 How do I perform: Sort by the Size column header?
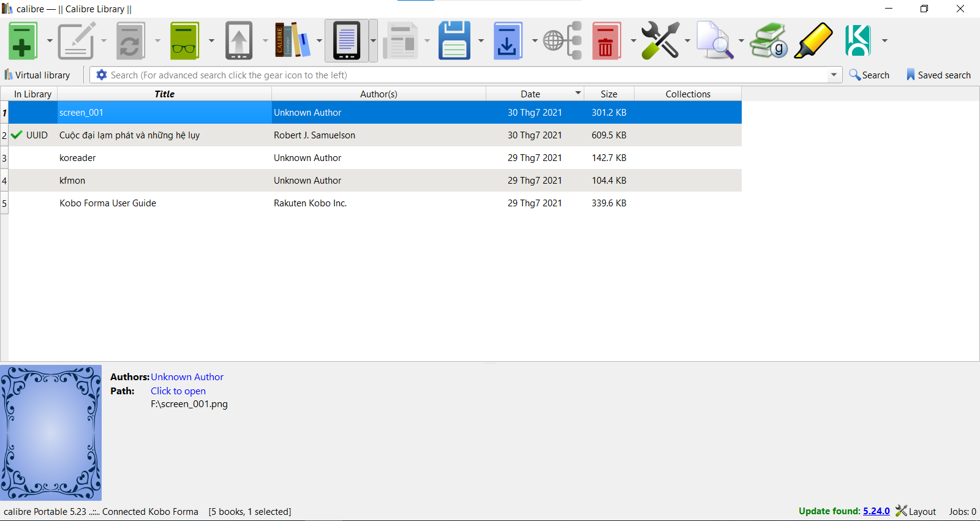coord(609,94)
